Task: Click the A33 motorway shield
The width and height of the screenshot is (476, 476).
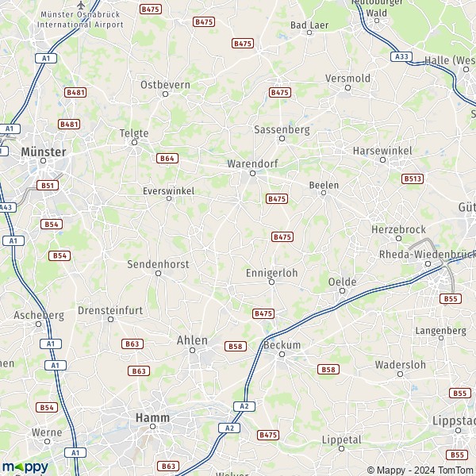Action: click(x=401, y=56)
